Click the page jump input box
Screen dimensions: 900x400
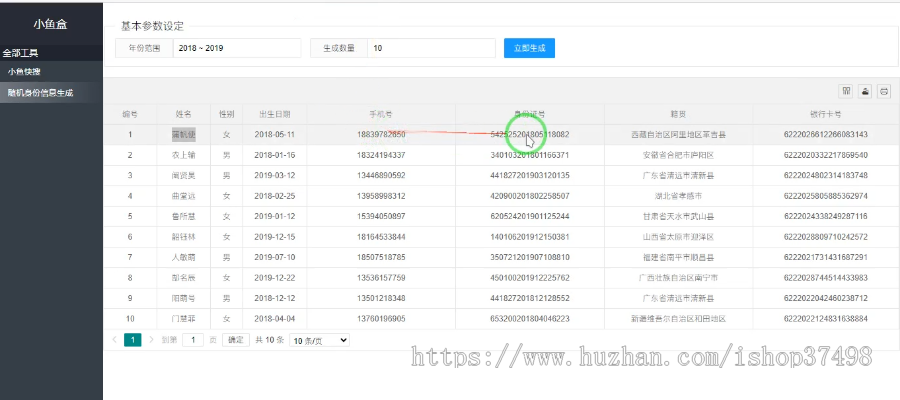tap(193, 340)
